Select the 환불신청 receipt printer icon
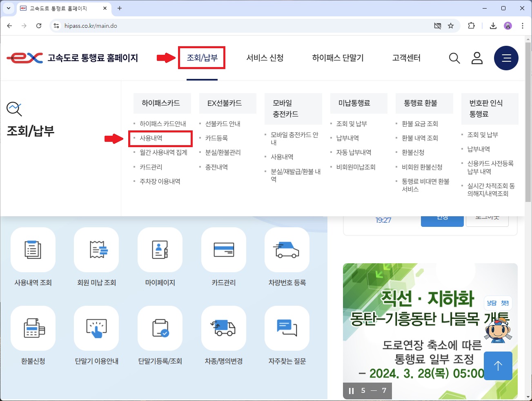The width and height of the screenshot is (532, 401). click(x=33, y=328)
